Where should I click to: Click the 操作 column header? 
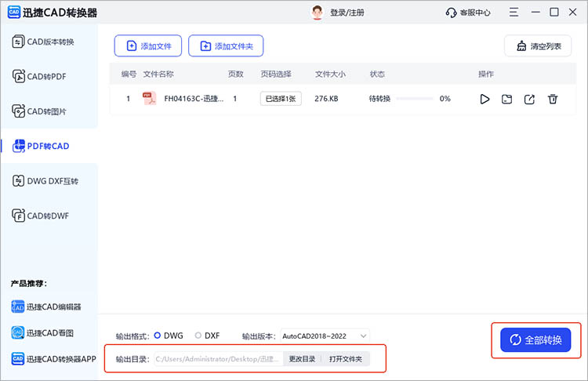click(x=486, y=74)
